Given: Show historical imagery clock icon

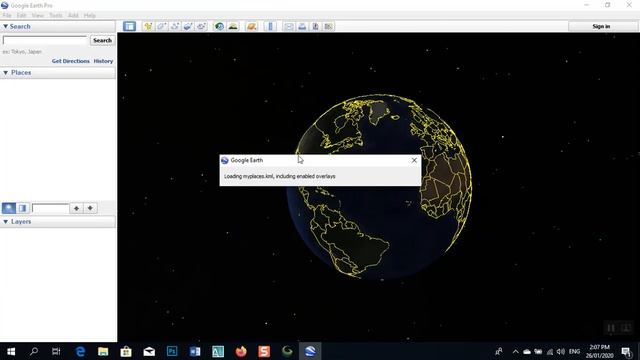Looking at the screenshot, I should (219, 26).
